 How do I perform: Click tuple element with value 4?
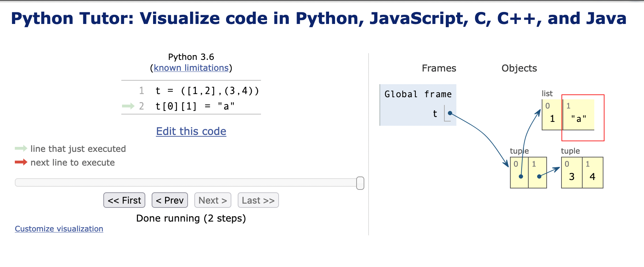(x=593, y=173)
